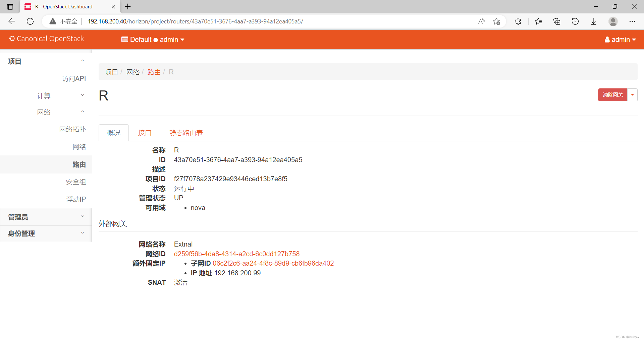Click the 路由 breadcrumb link
Screen dimensions: 644x342
coord(154,72)
